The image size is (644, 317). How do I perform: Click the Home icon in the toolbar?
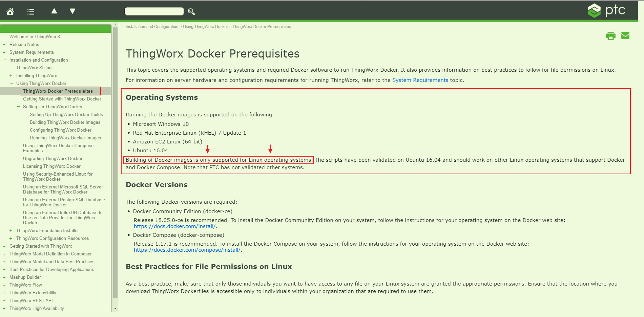10,11
